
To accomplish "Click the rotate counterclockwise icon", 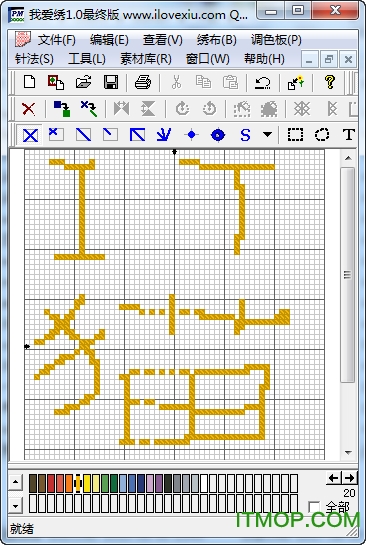I will pos(209,109).
